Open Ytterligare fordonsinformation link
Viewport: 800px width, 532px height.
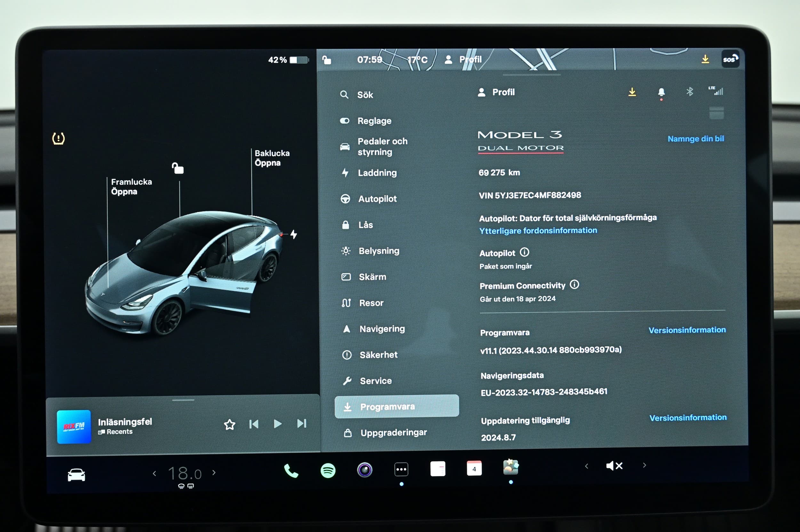[538, 230]
